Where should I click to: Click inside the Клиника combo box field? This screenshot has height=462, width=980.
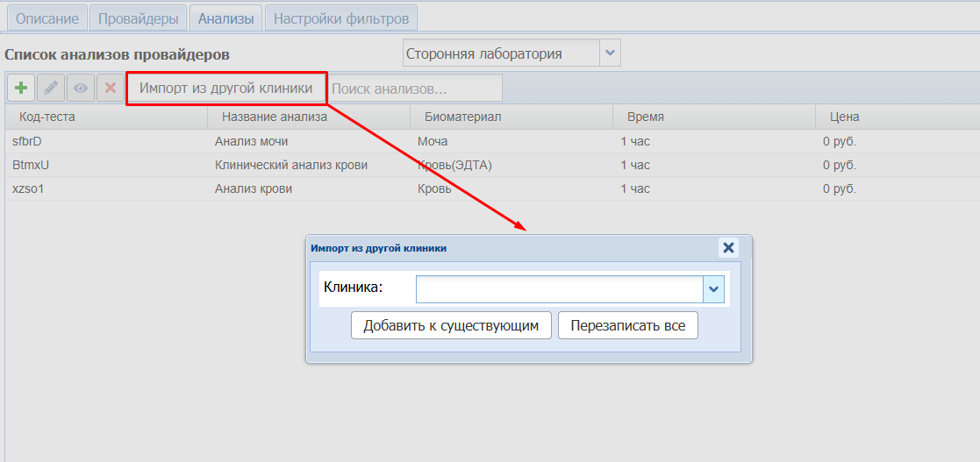(559, 289)
